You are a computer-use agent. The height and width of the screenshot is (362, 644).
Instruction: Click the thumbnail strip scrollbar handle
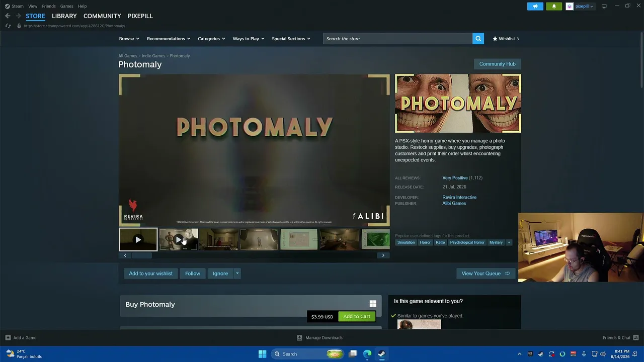(x=141, y=255)
